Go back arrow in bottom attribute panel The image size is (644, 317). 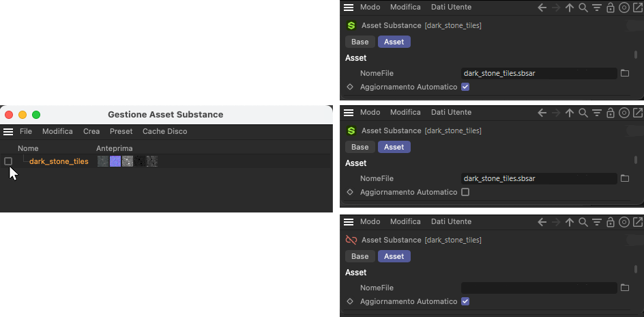tap(542, 222)
